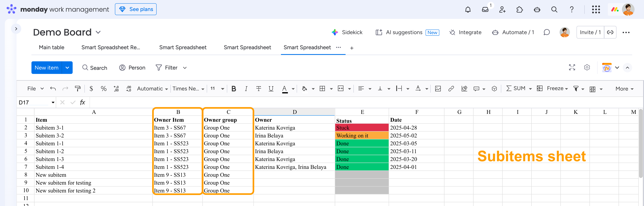Image resolution: width=644 pixels, height=206 pixels.
Task: Open the insert chart icon
Action: (464, 89)
